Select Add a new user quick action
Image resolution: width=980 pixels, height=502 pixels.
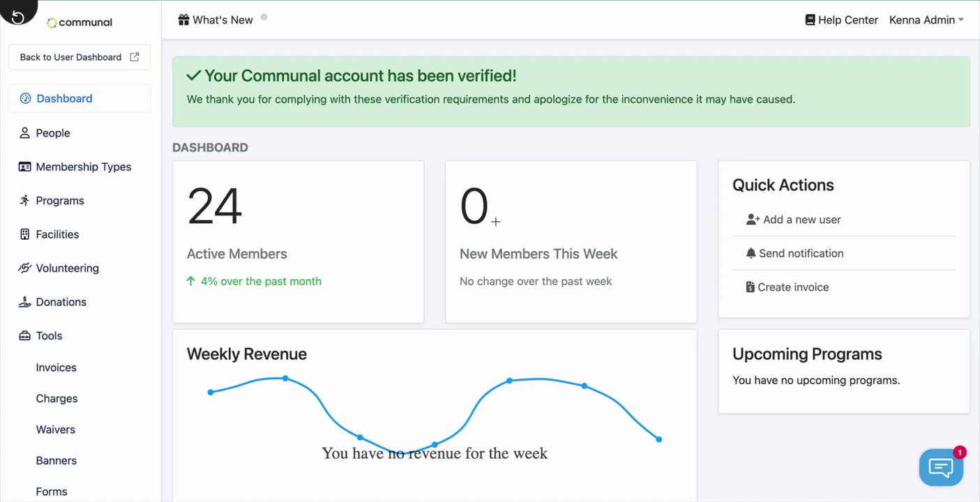tap(801, 220)
